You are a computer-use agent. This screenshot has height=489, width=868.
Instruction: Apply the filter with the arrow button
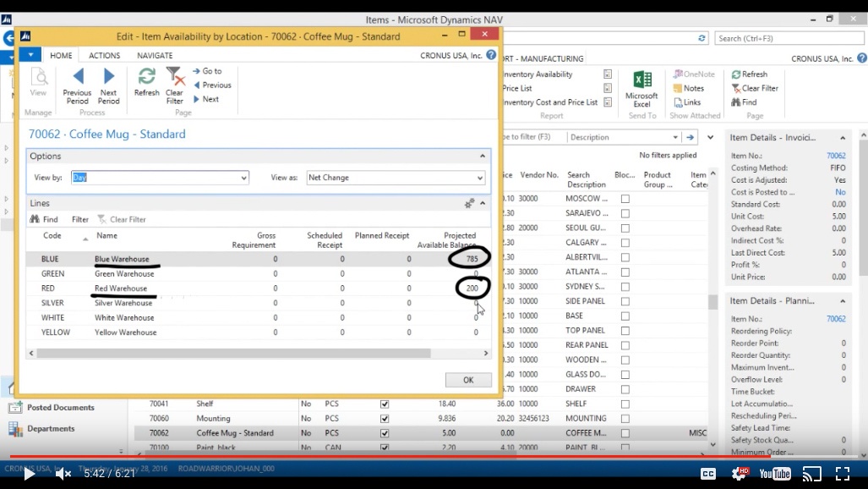point(690,137)
